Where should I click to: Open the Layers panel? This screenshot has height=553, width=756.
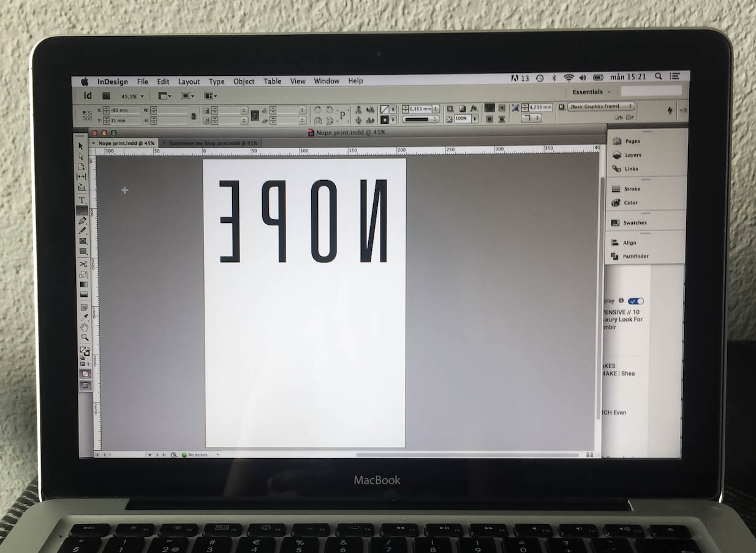pyautogui.click(x=632, y=156)
